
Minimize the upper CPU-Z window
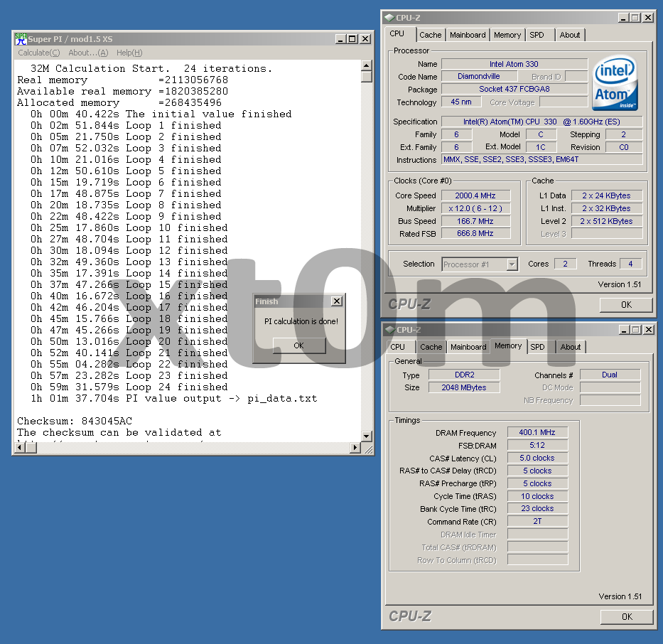point(623,18)
